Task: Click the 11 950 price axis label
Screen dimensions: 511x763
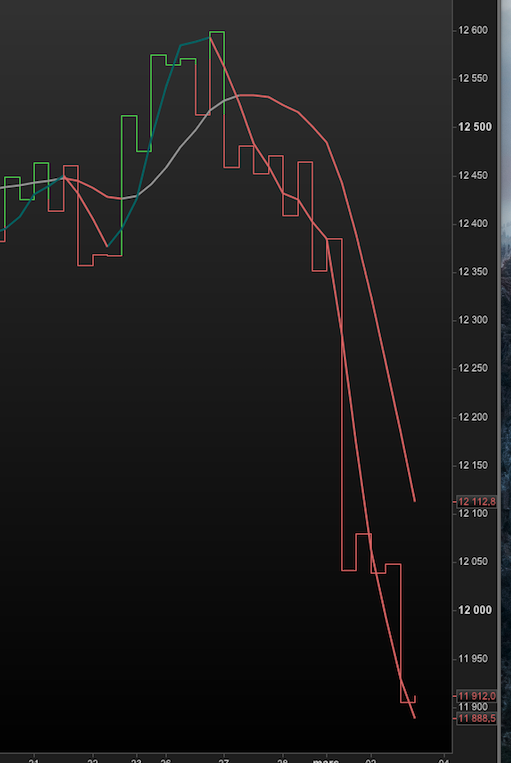Action: pos(473,658)
